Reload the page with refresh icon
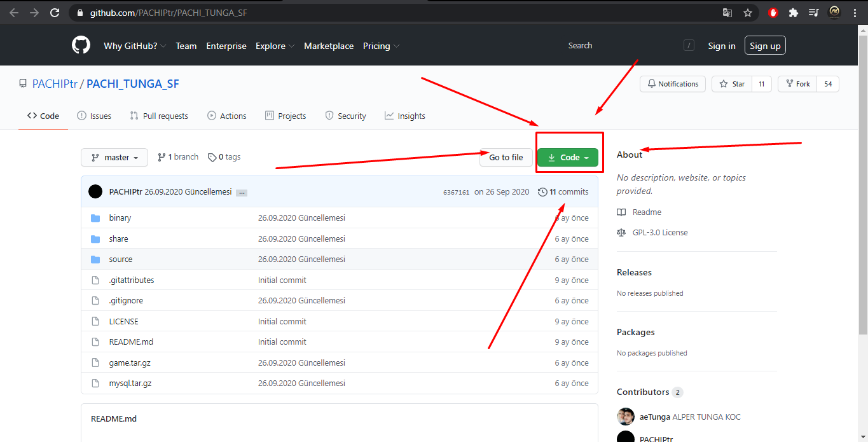Screen dimensions: 868x442 (55, 12)
